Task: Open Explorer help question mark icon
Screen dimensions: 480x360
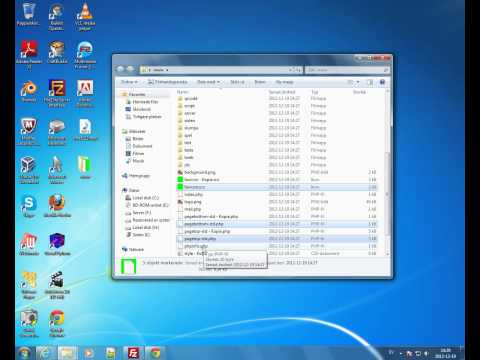Action: pyautogui.click(x=383, y=82)
